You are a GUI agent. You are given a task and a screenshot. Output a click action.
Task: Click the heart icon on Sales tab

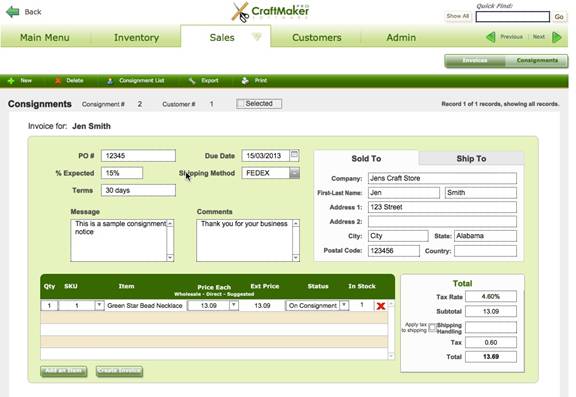[x=256, y=37]
